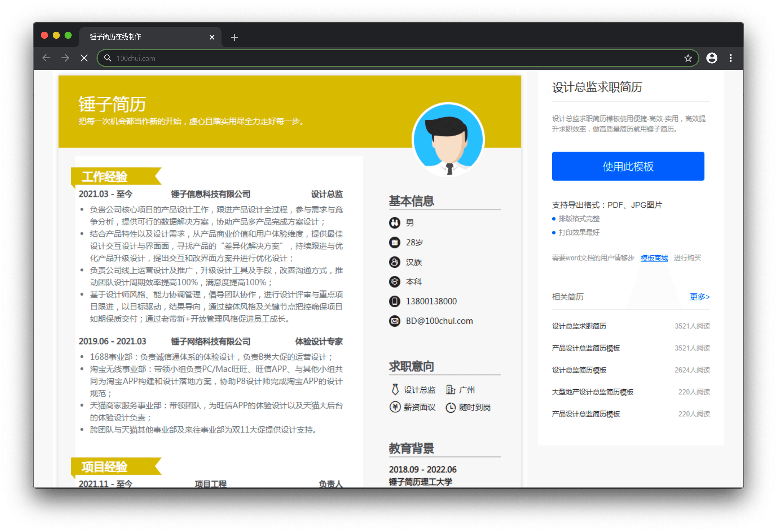Click the resume avatar portrait

click(448, 139)
